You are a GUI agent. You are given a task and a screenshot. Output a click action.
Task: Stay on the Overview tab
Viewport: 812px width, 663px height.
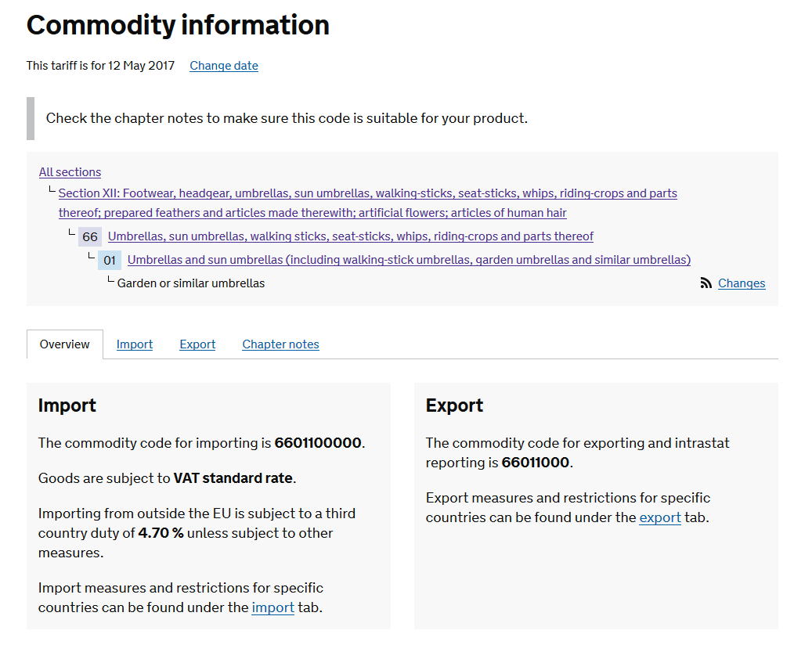click(64, 344)
